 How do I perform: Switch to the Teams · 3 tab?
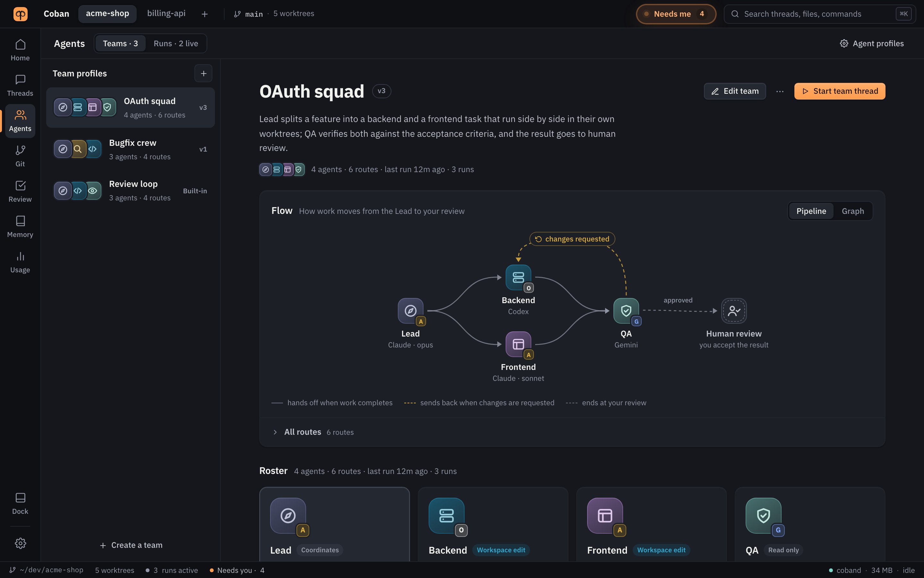click(120, 44)
